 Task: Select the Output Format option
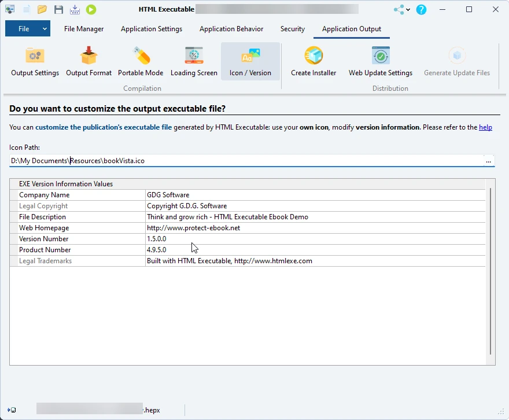point(89,62)
